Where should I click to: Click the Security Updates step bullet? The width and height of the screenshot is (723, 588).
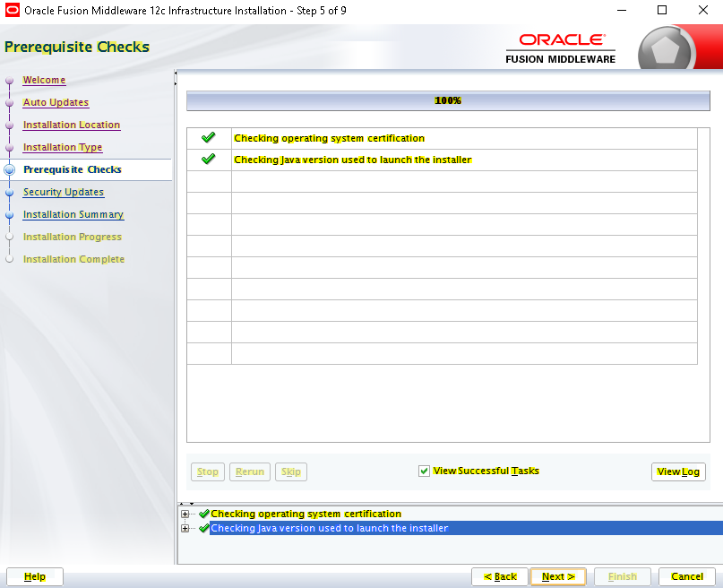point(9,193)
